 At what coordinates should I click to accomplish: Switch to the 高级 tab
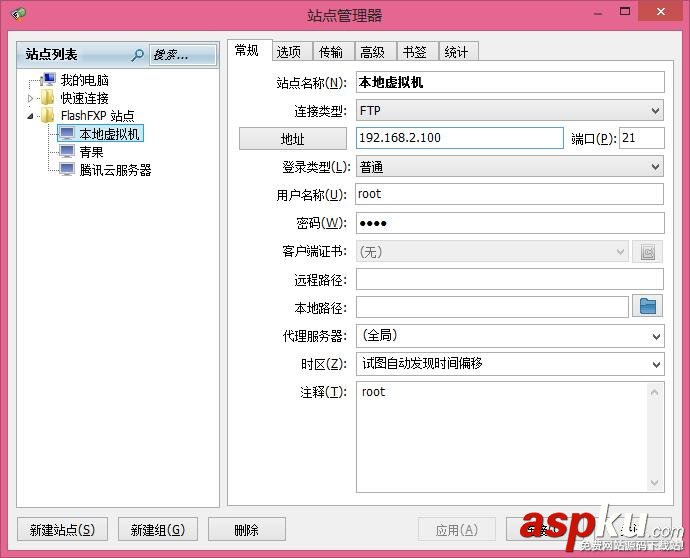(375, 52)
